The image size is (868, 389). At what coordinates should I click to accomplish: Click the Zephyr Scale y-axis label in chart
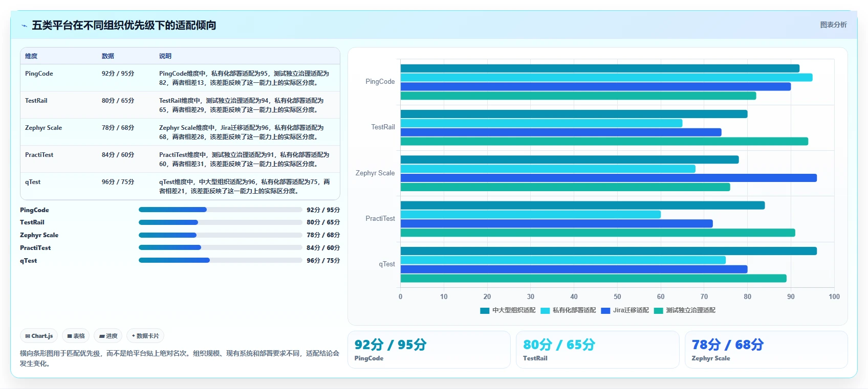[x=375, y=173]
